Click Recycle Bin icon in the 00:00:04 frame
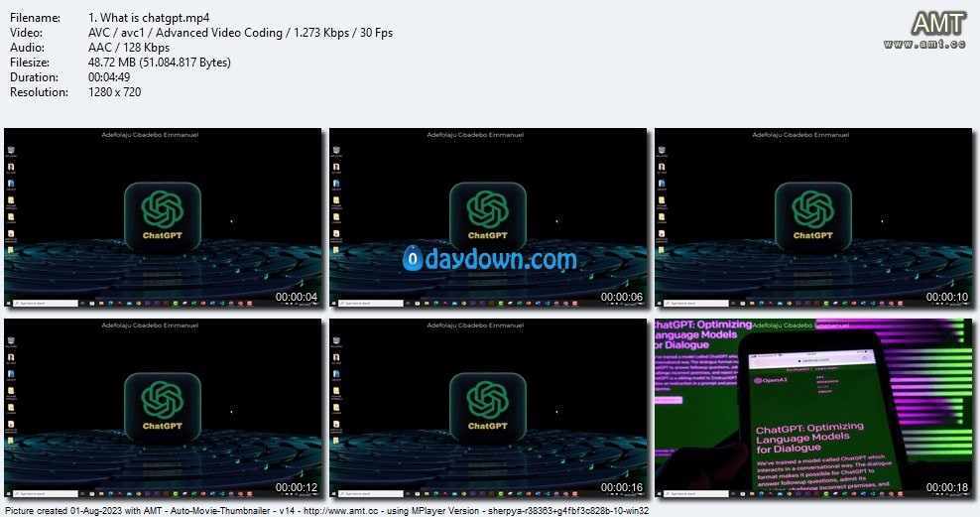Screen dimensions: 980x517 coord(11,151)
